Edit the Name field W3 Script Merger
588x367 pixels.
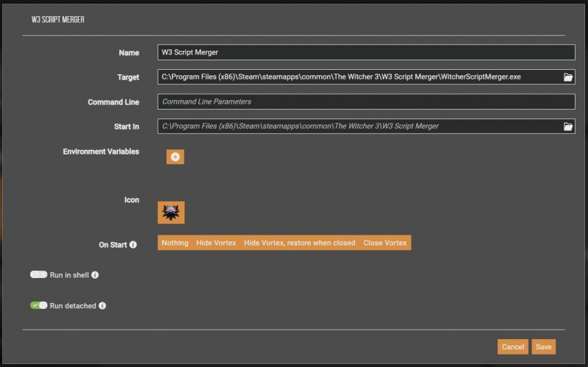pos(366,52)
